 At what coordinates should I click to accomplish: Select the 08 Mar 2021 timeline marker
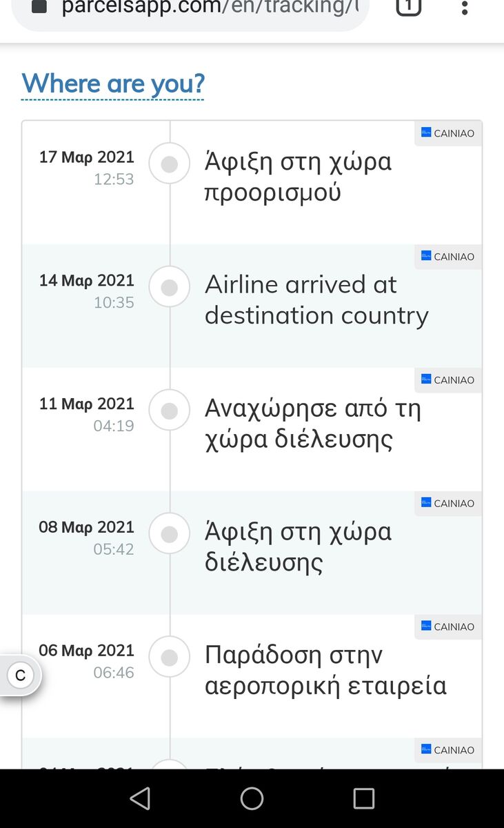170,534
